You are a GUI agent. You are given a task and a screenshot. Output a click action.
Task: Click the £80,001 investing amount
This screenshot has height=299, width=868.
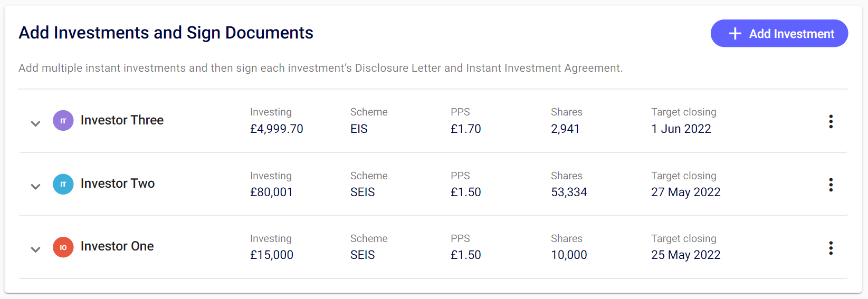271,192
